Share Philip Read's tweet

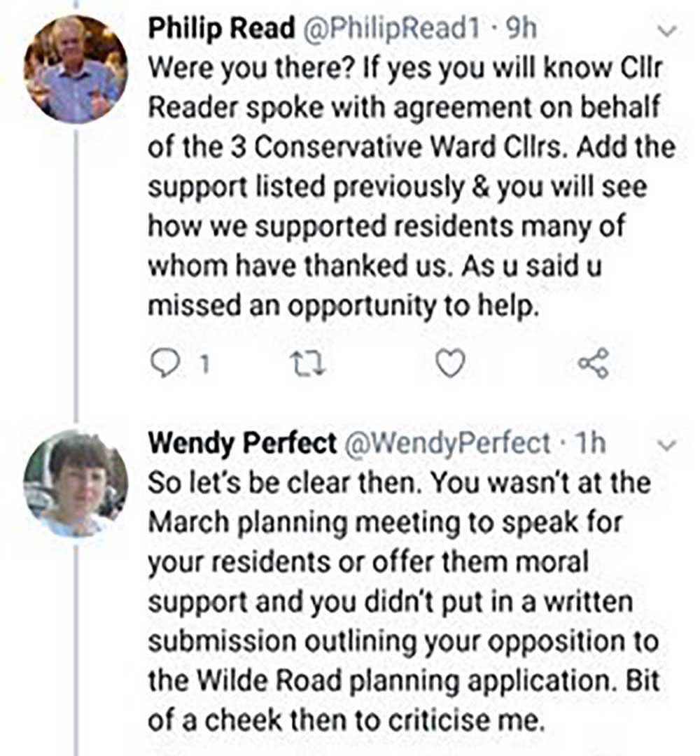(594, 364)
